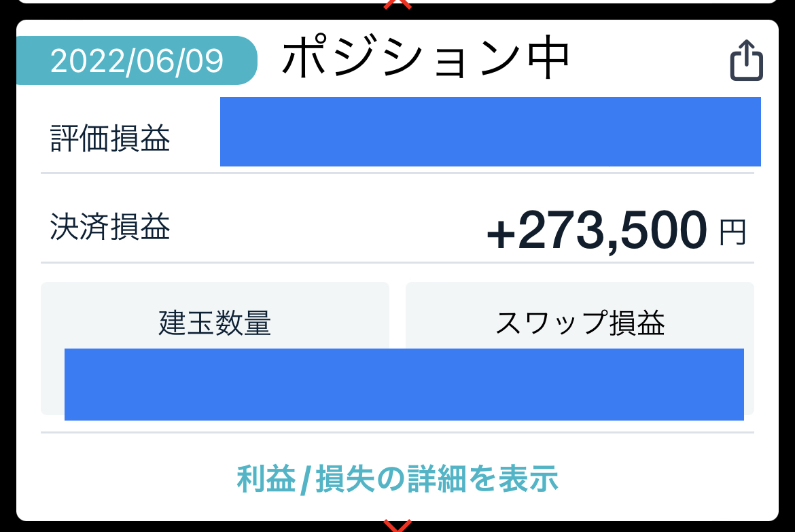Open 利益/損失の詳細を表示 link
Viewport: 795px width, 532px height.
click(x=397, y=478)
